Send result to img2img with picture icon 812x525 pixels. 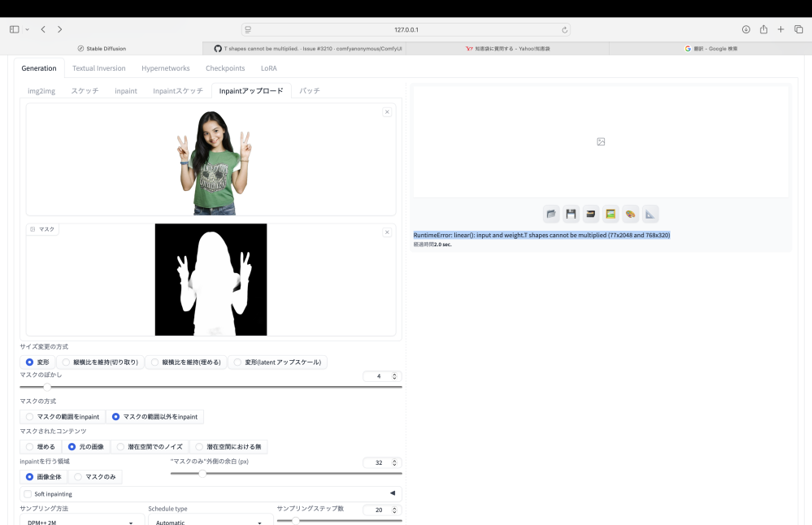coord(610,215)
